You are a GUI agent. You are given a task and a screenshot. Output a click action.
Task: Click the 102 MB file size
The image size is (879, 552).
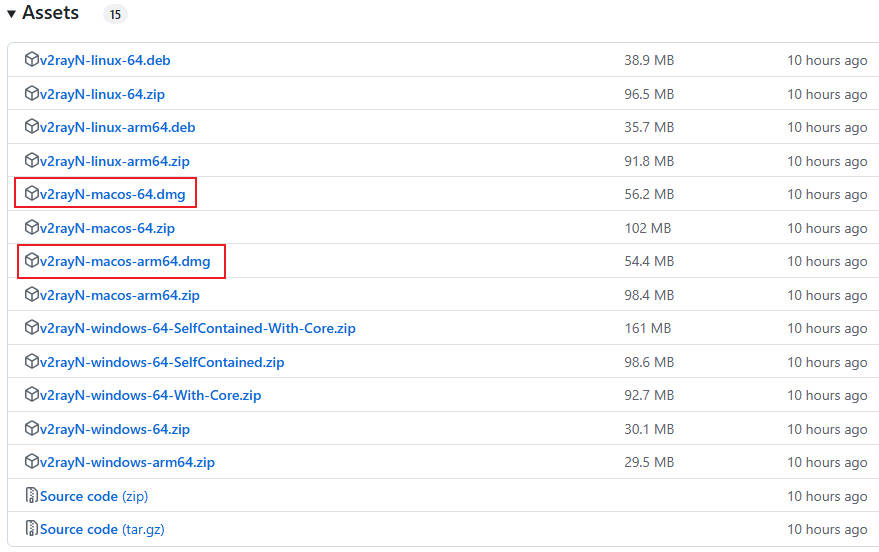point(647,228)
